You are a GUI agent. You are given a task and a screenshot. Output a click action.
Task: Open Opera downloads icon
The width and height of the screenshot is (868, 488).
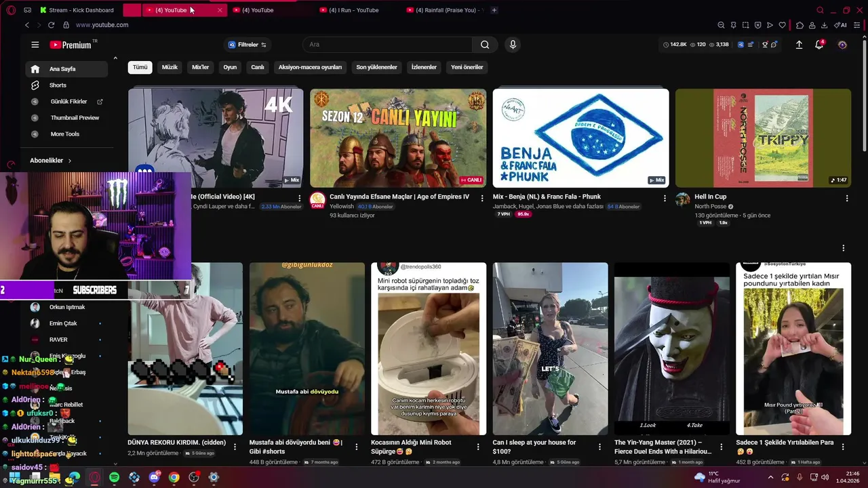[x=824, y=25]
